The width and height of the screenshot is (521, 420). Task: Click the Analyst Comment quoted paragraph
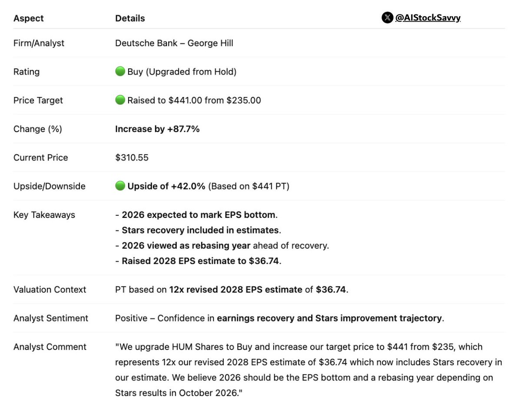pyautogui.click(x=309, y=370)
